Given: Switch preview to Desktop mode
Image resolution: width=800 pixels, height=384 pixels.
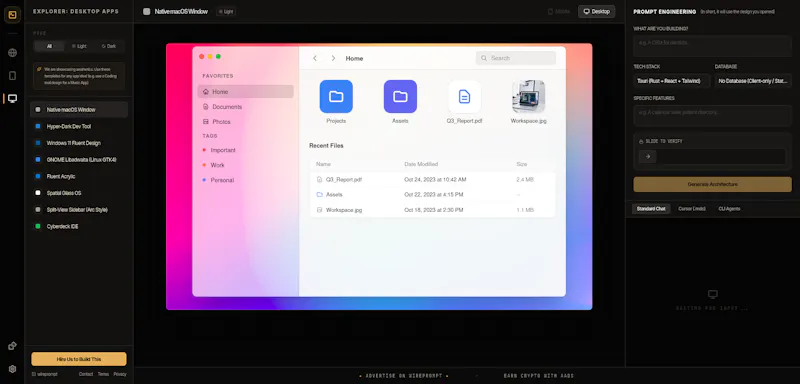Looking at the screenshot, I should point(596,11).
